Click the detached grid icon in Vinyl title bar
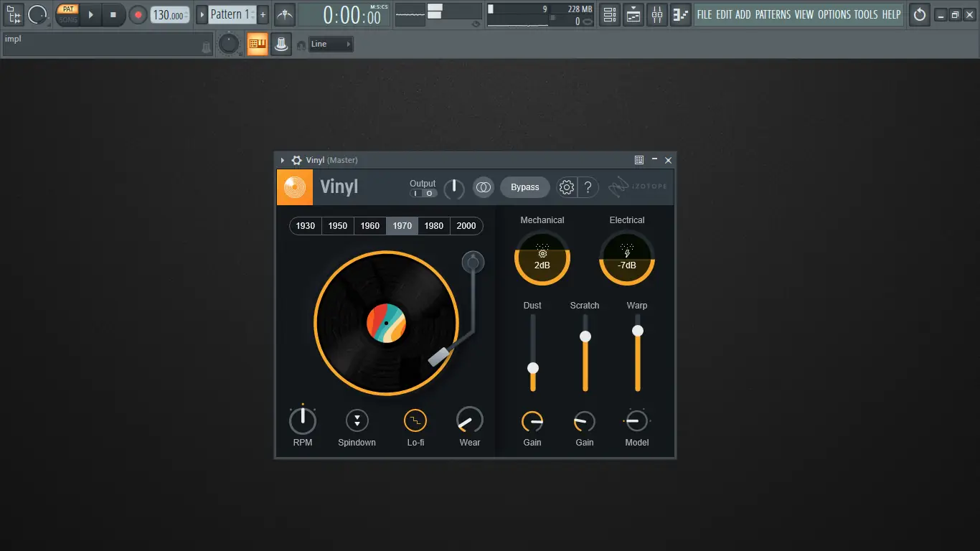The height and width of the screenshot is (551, 980). [639, 160]
